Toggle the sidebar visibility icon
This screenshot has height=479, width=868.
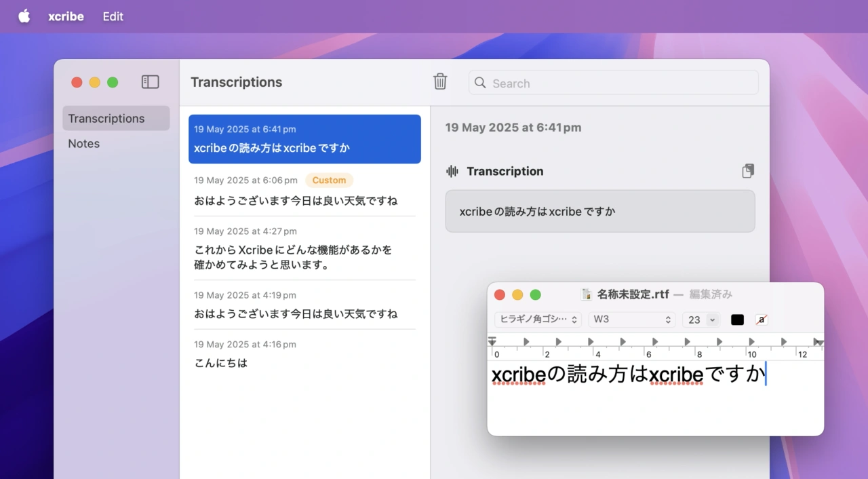click(x=150, y=82)
